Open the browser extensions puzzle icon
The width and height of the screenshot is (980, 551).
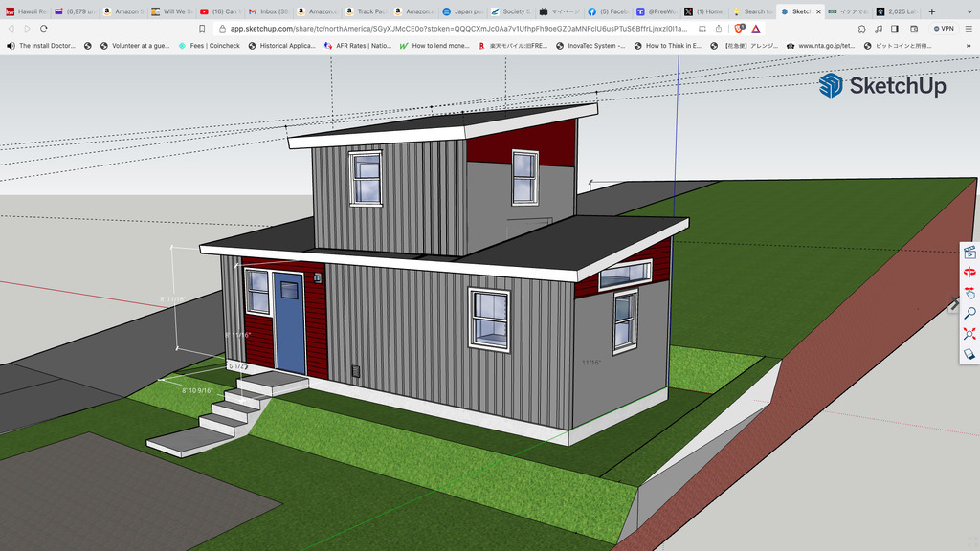861,29
